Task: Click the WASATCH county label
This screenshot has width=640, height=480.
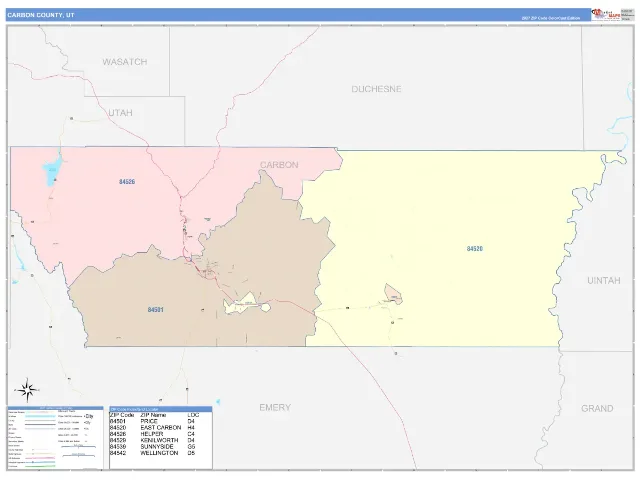Action: point(124,62)
